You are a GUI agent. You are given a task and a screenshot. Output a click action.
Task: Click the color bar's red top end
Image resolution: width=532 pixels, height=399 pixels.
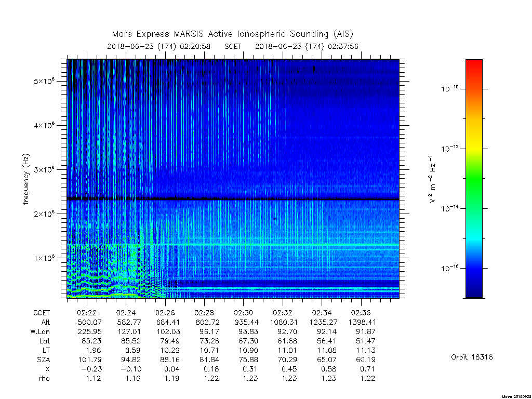474,64
